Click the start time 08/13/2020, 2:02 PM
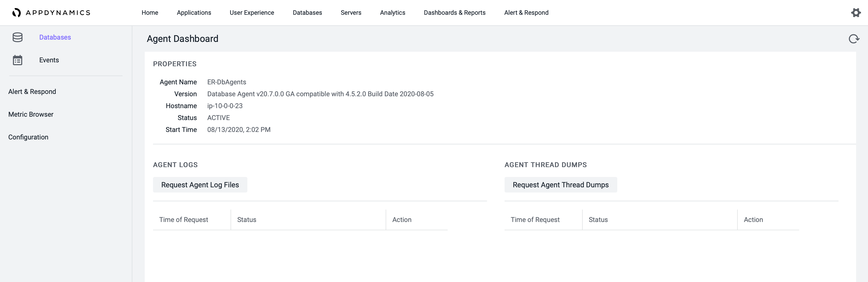 239,130
